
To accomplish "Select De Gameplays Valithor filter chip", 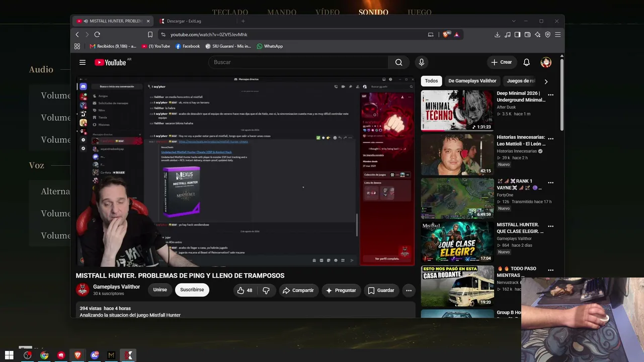I will click(472, 81).
